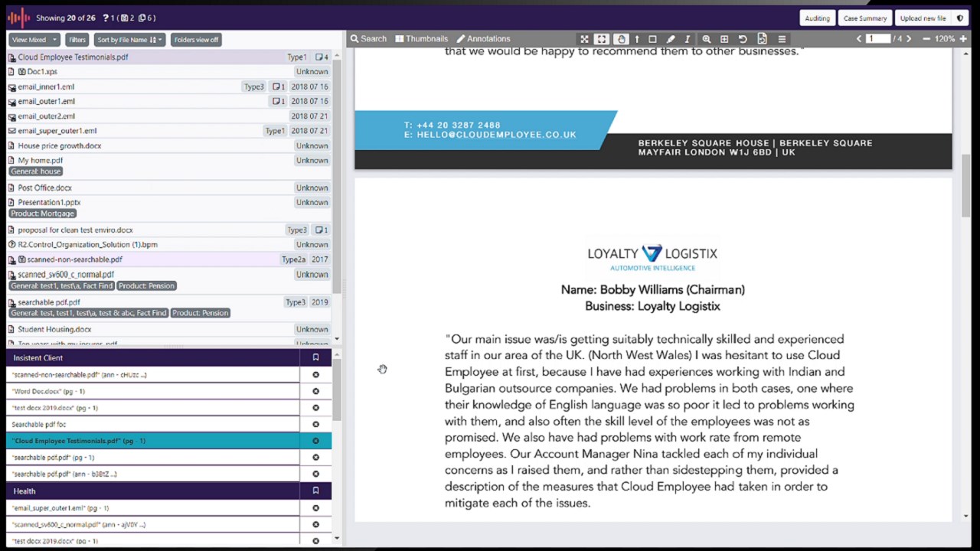Select the rectangle annotation tool

tap(652, 39)
